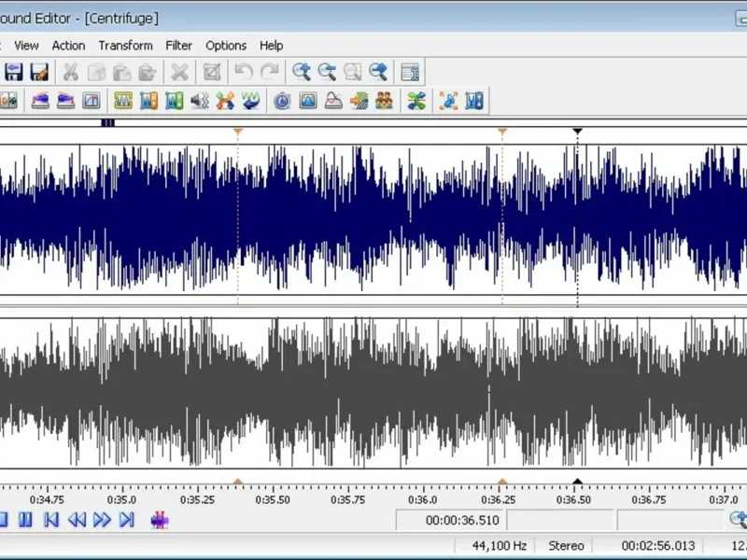Click the Save As disk with pencil icon
This screenshot has height=560, width=747.
(39, 72)
